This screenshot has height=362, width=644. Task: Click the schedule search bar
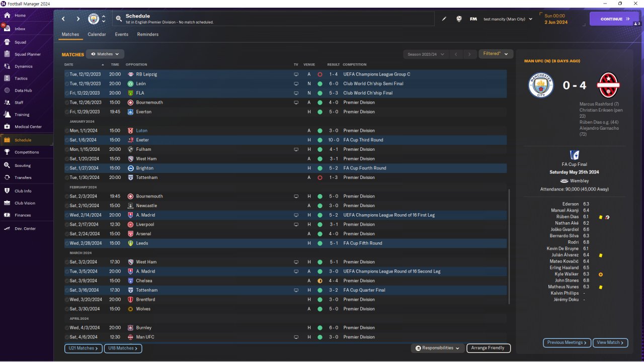[x=273, y=19]
